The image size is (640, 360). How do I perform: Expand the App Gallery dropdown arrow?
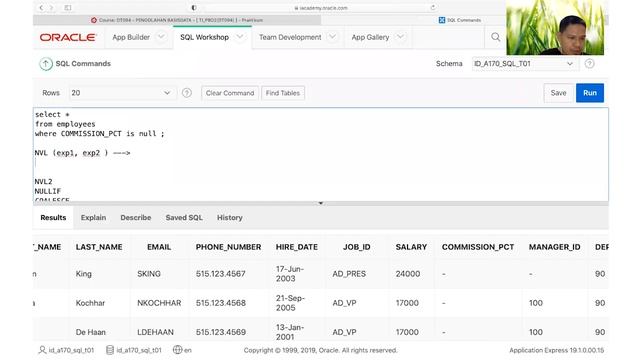pyautogui.click(x=400, y=37)
